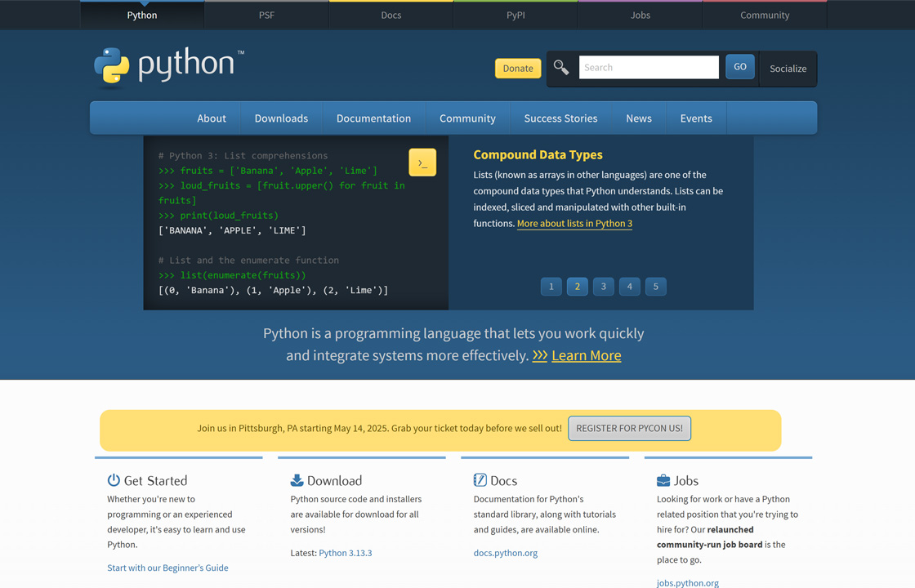Open the Community navigation menu
Screen dimensions: 915x588
(467, 118)
